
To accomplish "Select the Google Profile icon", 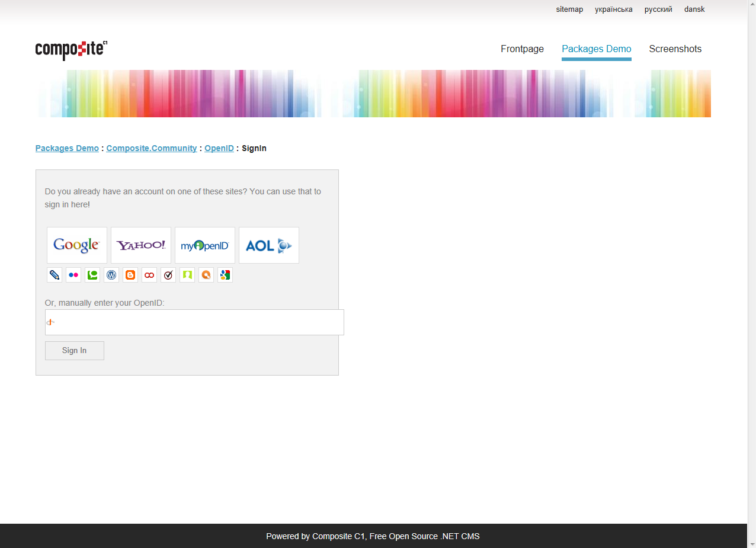I will [x=225, y=275].
